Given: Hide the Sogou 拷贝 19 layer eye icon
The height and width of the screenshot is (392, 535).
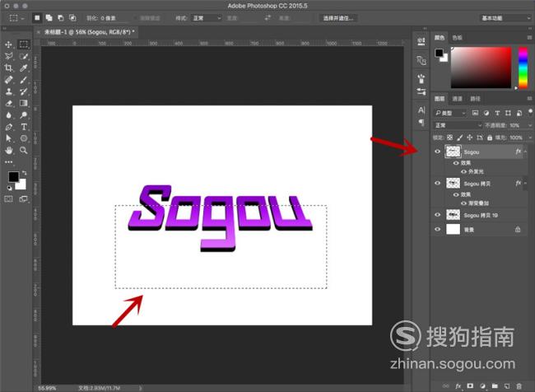Looking at the screenshot, I should pos(437,215).
